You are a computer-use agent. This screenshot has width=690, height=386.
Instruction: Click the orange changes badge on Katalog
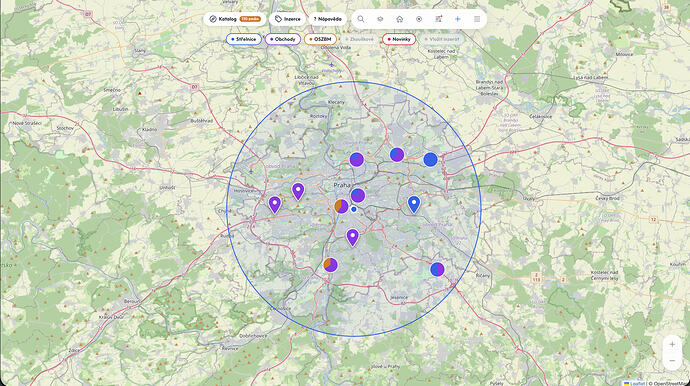pos(251,19)
